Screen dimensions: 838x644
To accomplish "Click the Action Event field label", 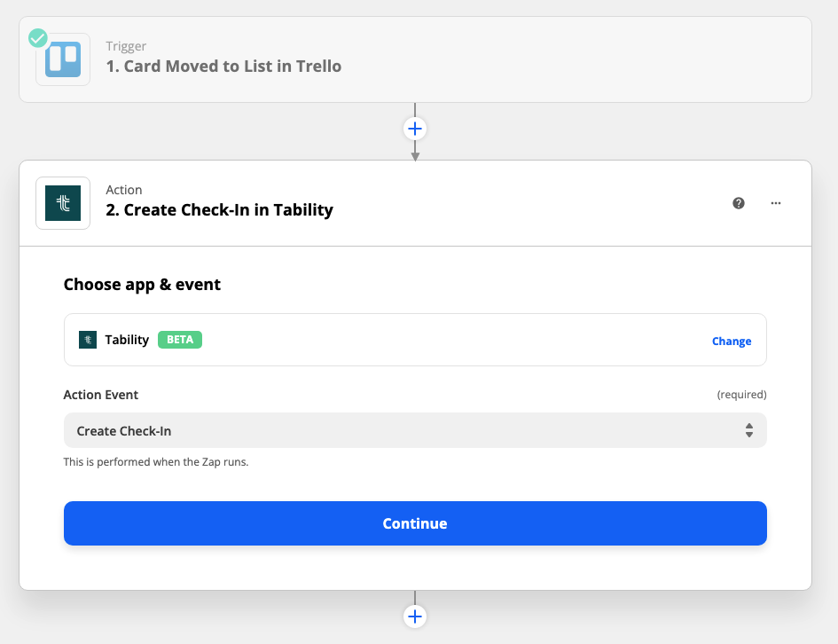I will click(101, 395).
